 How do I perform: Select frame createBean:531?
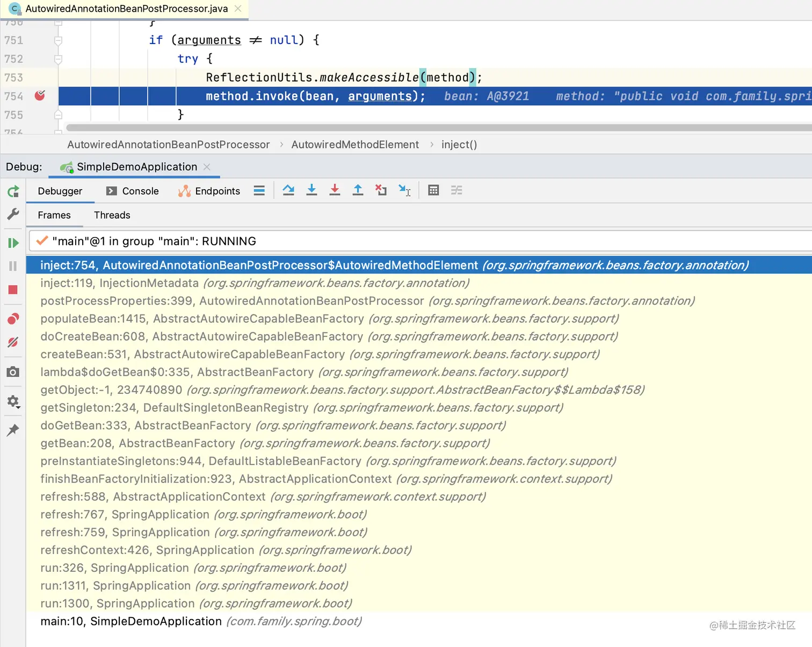click(x=419, y=354)
